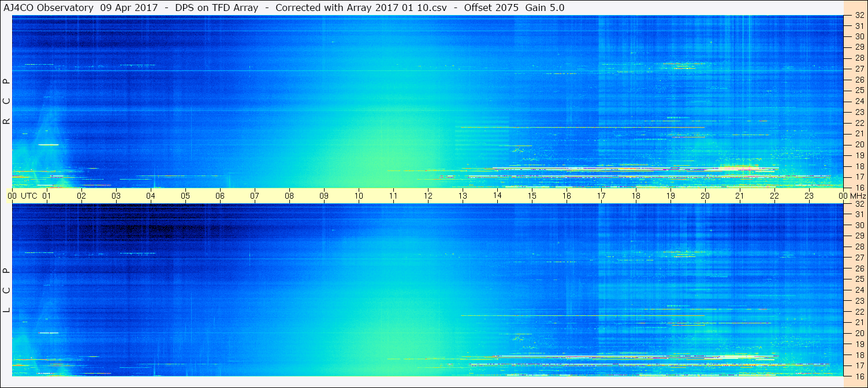The image size is (868, 388).
Task: Choose the 08 hour tick on axis
Action: pos(289,196)
